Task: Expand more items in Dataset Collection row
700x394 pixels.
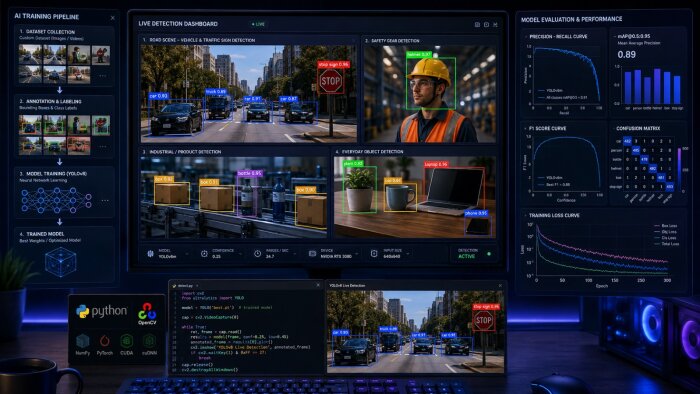Action: [103, 75]
